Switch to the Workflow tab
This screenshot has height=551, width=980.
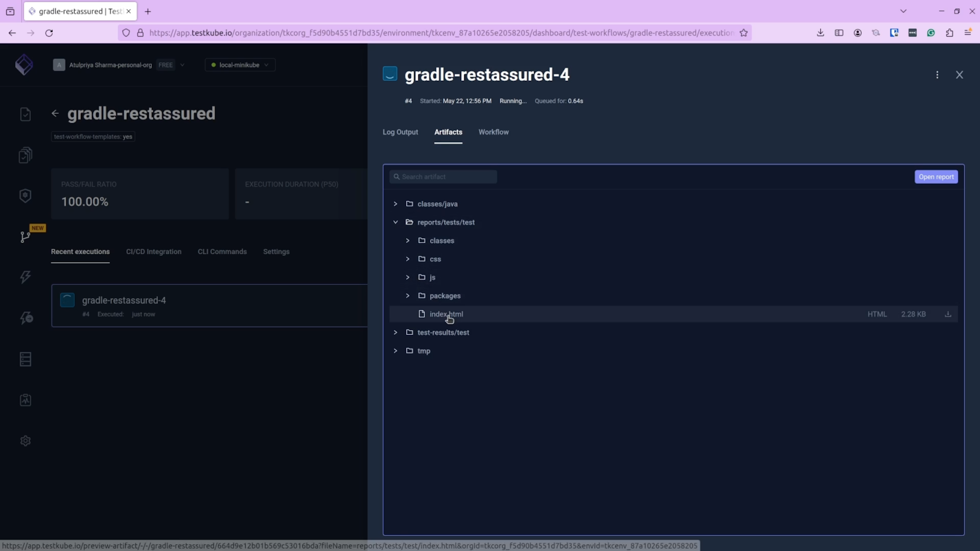494,132
